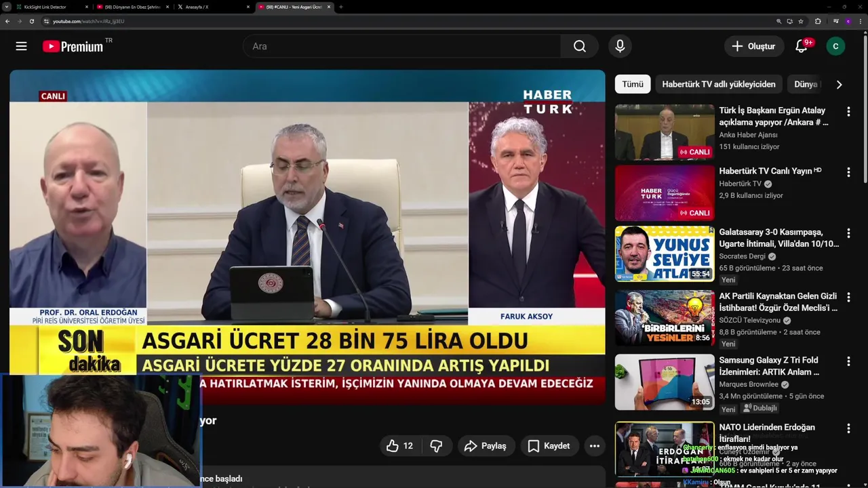This screenshot has height=488, width=868.
Task: Open the Erdoğan İtirafları thumbnail
Action: coord(665,449)
